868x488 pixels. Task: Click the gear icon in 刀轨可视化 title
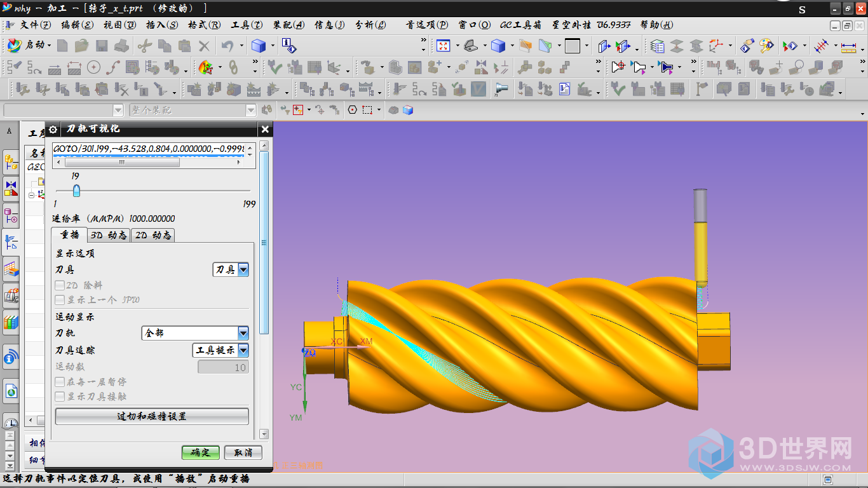(x=53, y=129)
